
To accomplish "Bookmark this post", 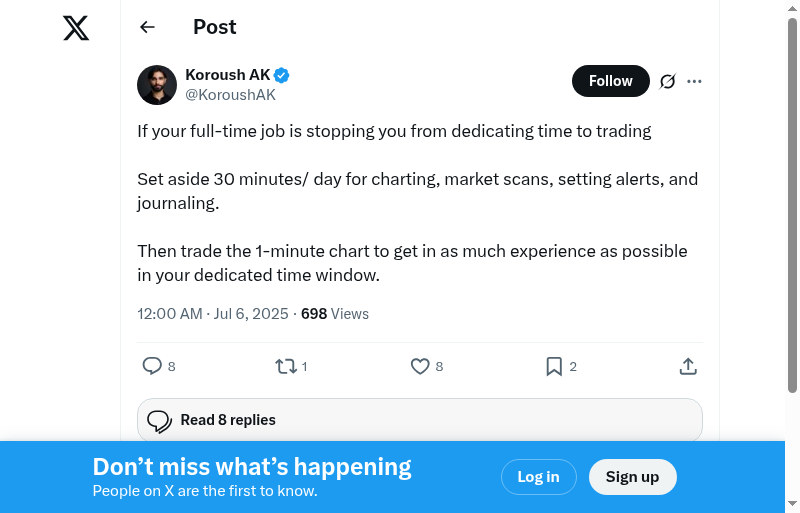I will click(554, 367).
